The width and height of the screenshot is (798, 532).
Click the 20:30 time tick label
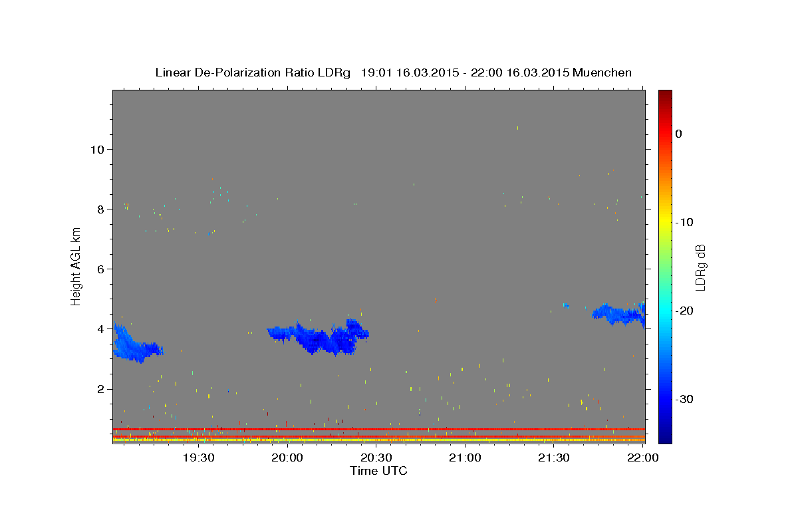[376, 458]
